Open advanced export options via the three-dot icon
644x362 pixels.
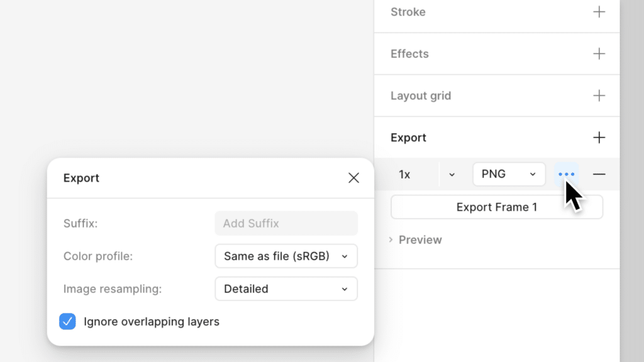coord(566,174)
